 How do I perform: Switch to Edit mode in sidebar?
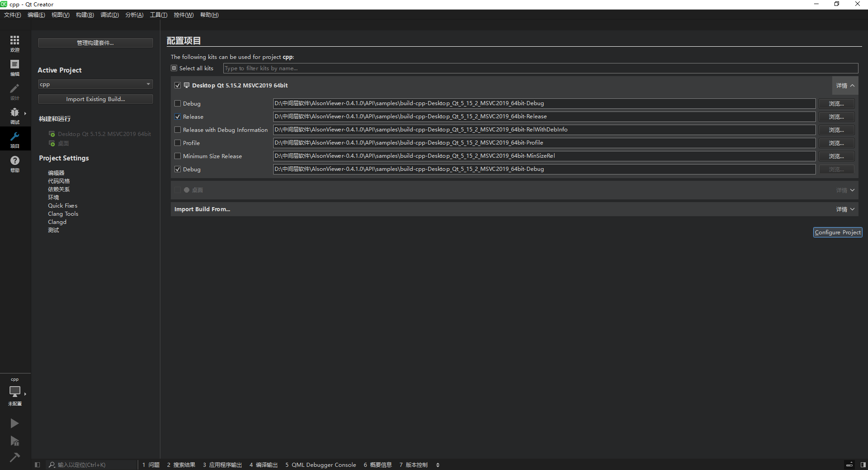[x=15, y=67]
